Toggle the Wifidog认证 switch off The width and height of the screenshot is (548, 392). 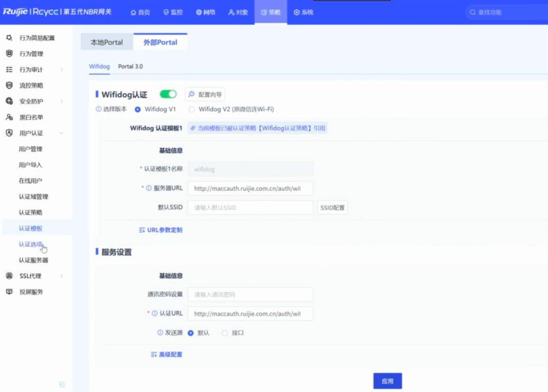coord(168,94)
